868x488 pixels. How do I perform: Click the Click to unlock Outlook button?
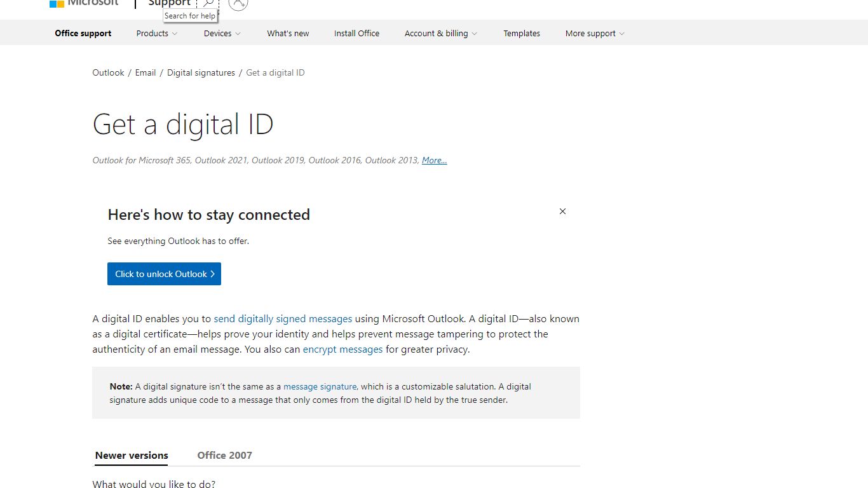(x=164, y=274)
